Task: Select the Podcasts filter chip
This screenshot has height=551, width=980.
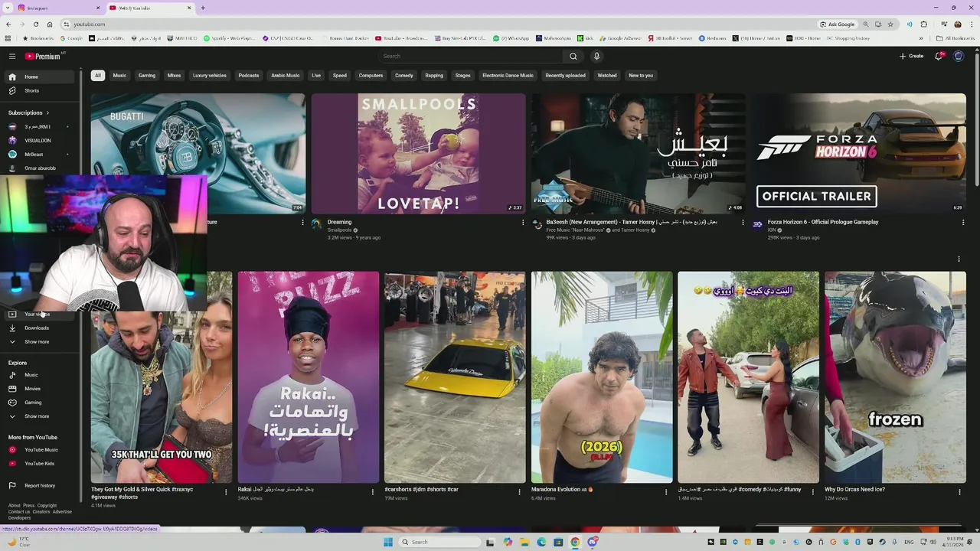Action: 248,75
